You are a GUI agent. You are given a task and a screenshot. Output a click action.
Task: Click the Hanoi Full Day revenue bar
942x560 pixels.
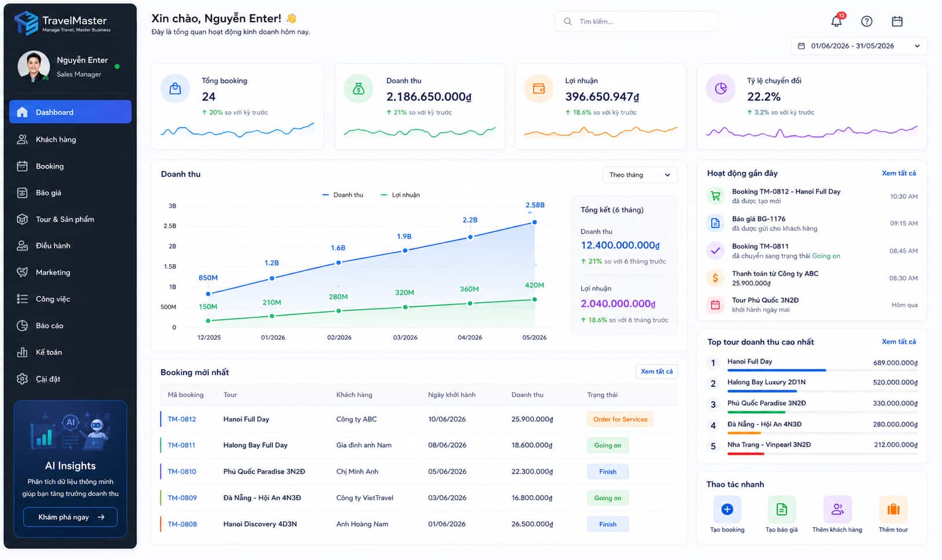coord(776,370)
